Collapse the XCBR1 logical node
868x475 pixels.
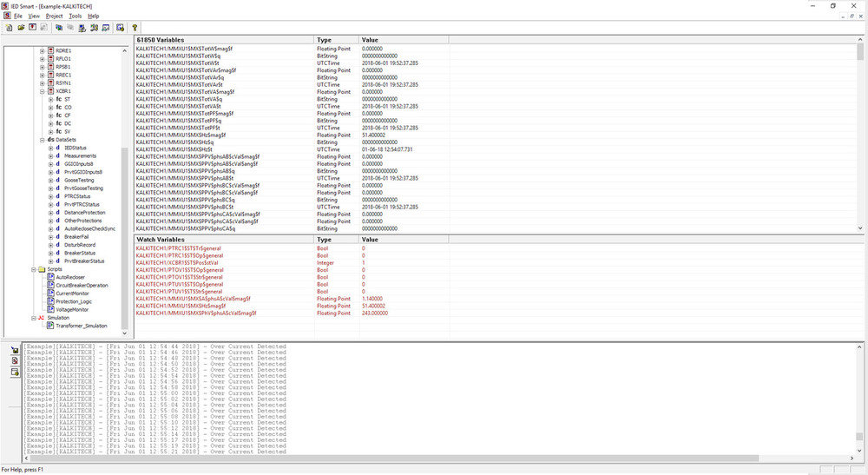coord(43,91)
